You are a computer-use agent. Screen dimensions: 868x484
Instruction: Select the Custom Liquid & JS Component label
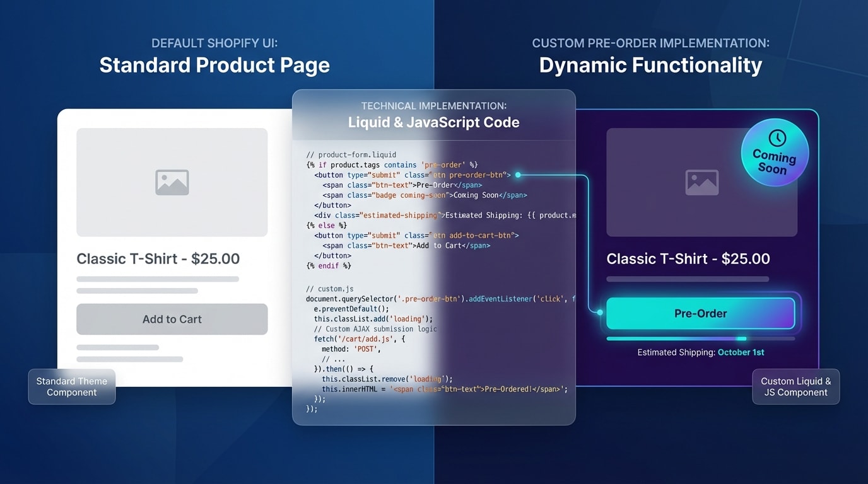coord(795,386)
